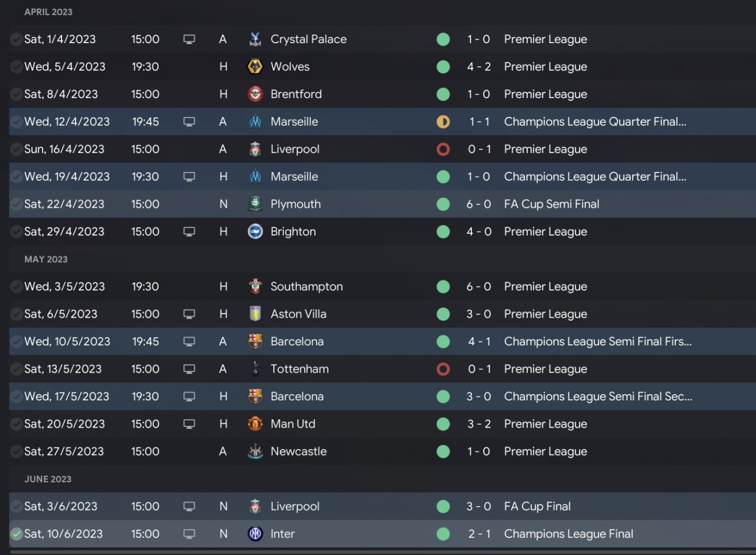
Task: Click the draw indicator for Marseille away
Action: pos(443,122)
